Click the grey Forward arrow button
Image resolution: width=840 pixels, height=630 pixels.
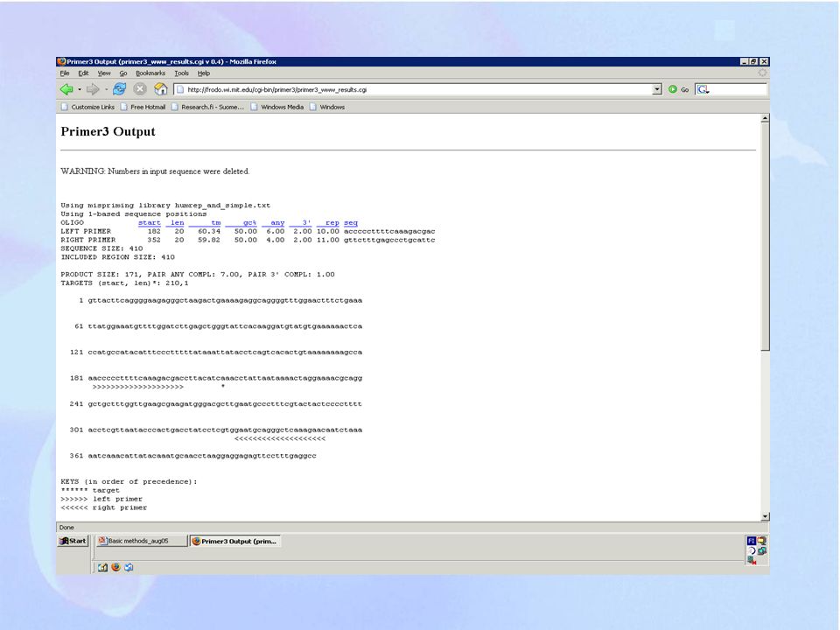coord(93,89)
